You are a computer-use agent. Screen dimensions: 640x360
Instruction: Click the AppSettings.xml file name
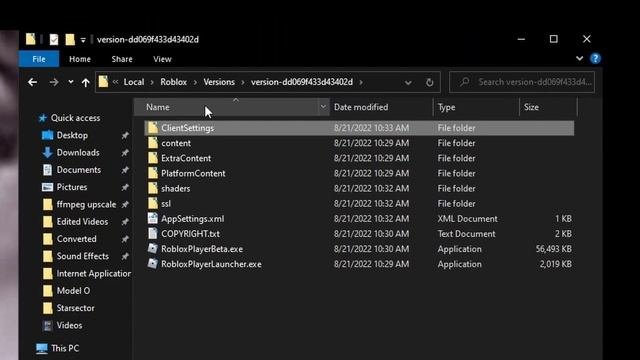click(193, 219)
